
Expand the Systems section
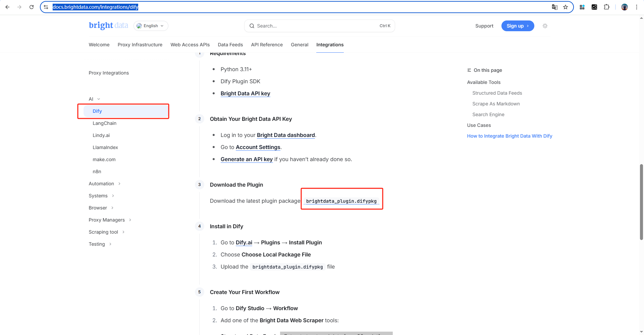101,196
